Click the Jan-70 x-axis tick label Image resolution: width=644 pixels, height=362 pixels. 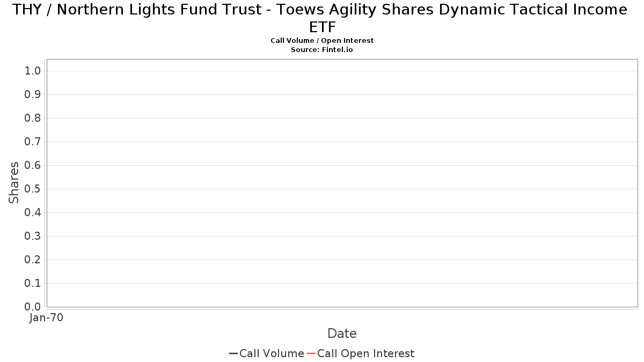pos(47,317)
